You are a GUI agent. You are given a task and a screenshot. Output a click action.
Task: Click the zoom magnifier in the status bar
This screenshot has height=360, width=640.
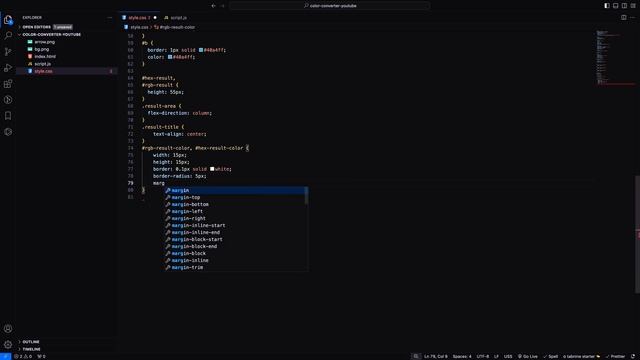[416, 356]
